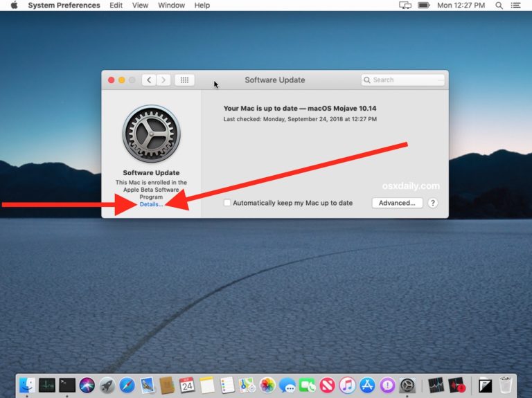Open Photos from the Dock
Image resolution: width=532 pixels, height=398 pixels.
click(267, 386)
